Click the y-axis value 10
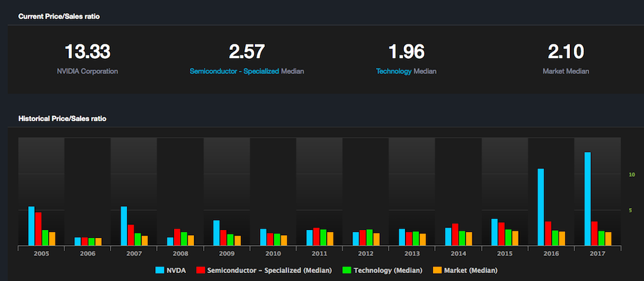The image size is (644, 281). [x=631, y=174]
